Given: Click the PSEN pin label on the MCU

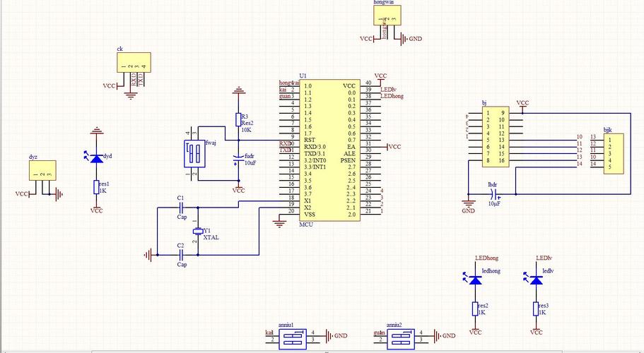Looking at the screenshot, I should [348, 160].
